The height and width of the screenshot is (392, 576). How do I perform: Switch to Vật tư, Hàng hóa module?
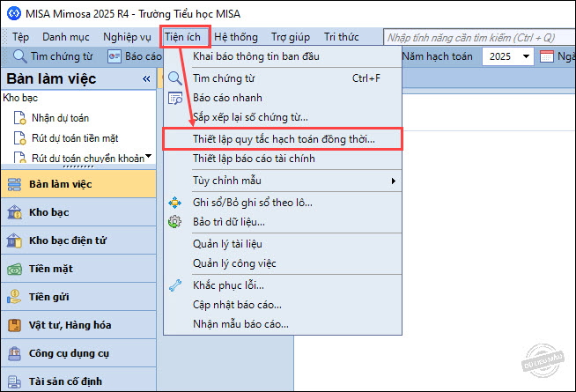pos(78,325)
